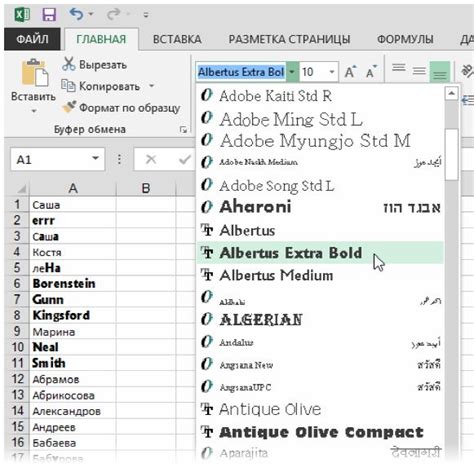
Task: Open the ФОРМУЛЫ tab
Action: point(405,39)
